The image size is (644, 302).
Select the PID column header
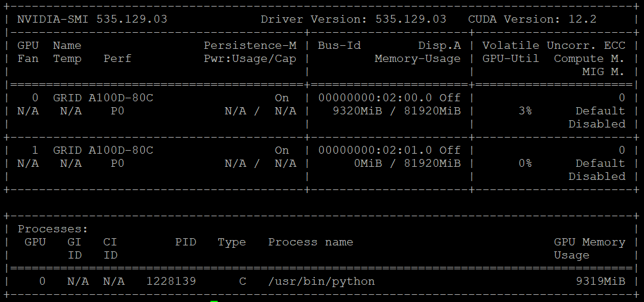(x=185, y=242)
